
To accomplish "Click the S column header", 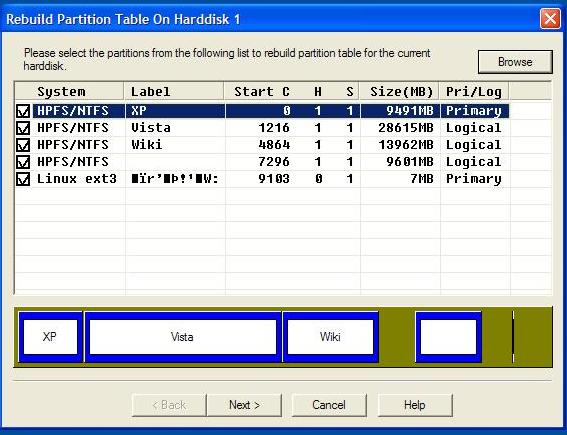I will click(x=349, y=91).
